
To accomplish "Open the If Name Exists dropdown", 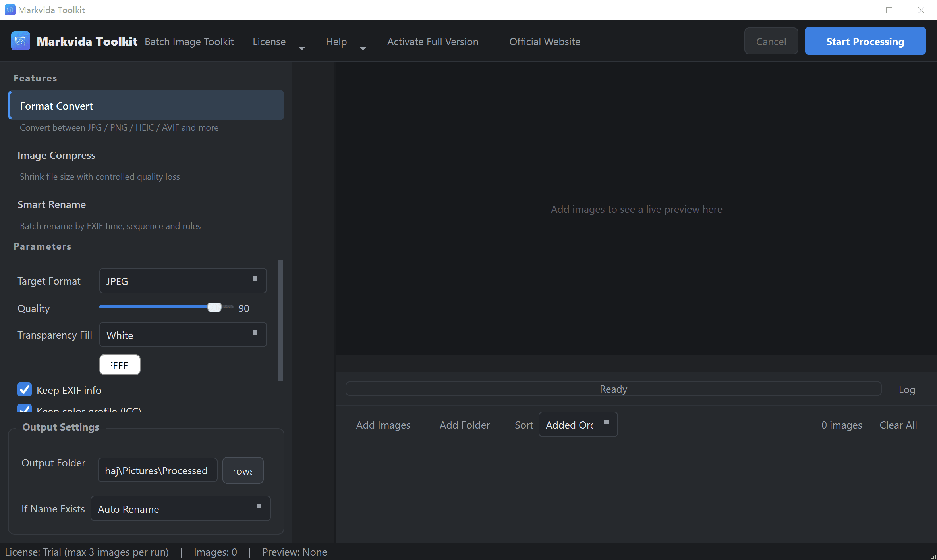I will pyautogui.click(x=180, y=509).
